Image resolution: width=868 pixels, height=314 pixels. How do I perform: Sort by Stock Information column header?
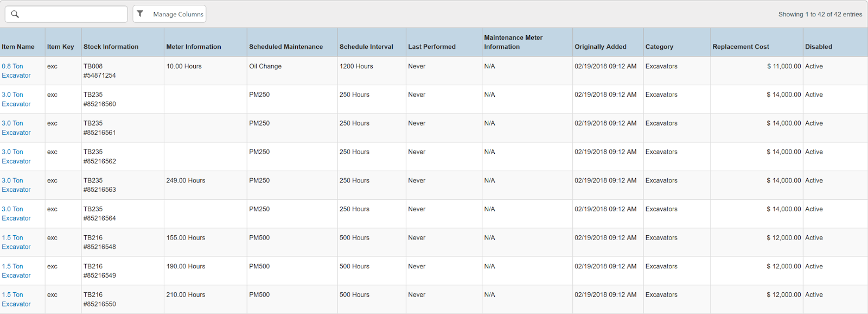pyautogui.click(x=111, y=47)
